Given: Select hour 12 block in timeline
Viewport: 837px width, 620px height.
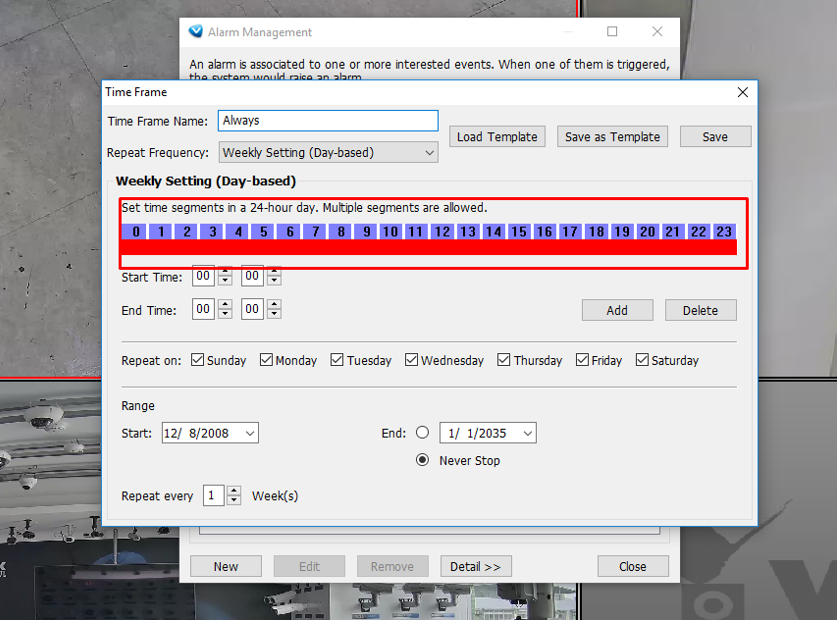Looking at the screenshot, I should point(441,231).
